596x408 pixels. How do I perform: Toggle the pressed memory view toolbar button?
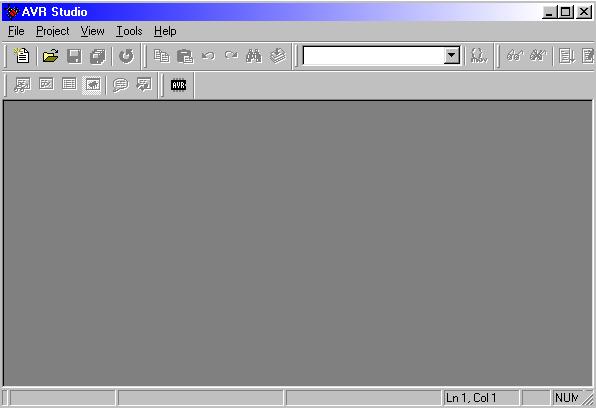click(92, 84)
